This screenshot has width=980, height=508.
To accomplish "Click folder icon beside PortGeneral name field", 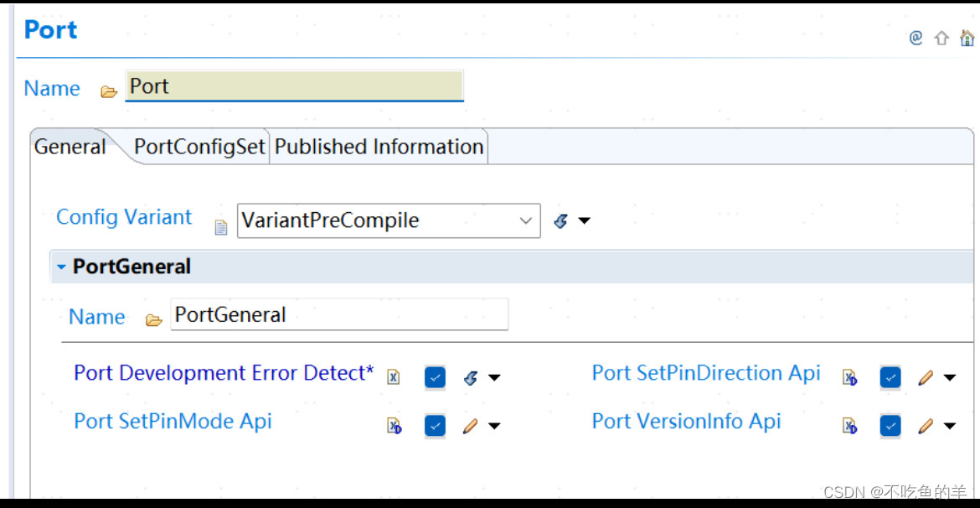I will [154, 320].
